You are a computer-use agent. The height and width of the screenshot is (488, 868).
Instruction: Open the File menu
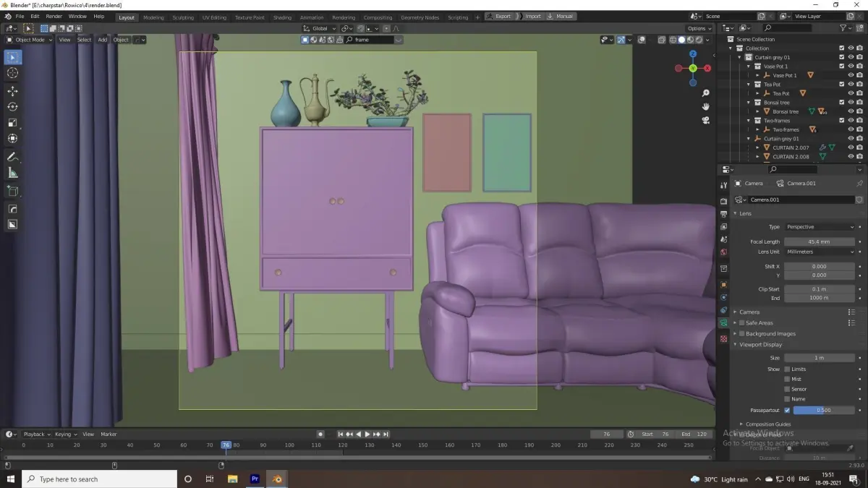coord(20,16)
